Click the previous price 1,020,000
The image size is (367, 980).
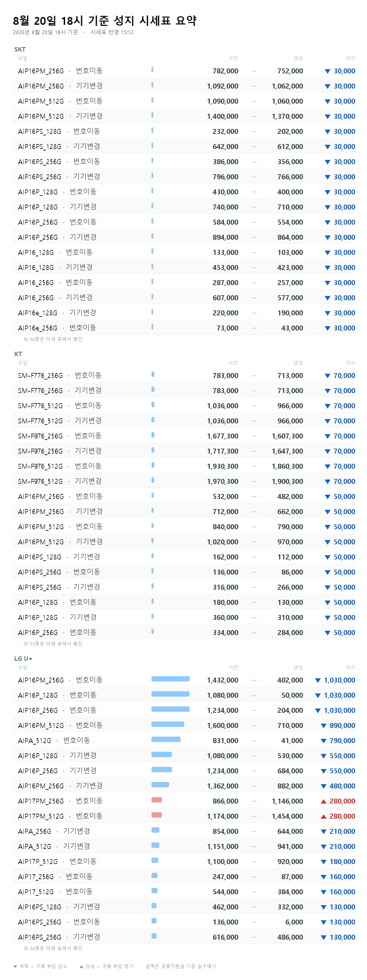click(223, 542)
